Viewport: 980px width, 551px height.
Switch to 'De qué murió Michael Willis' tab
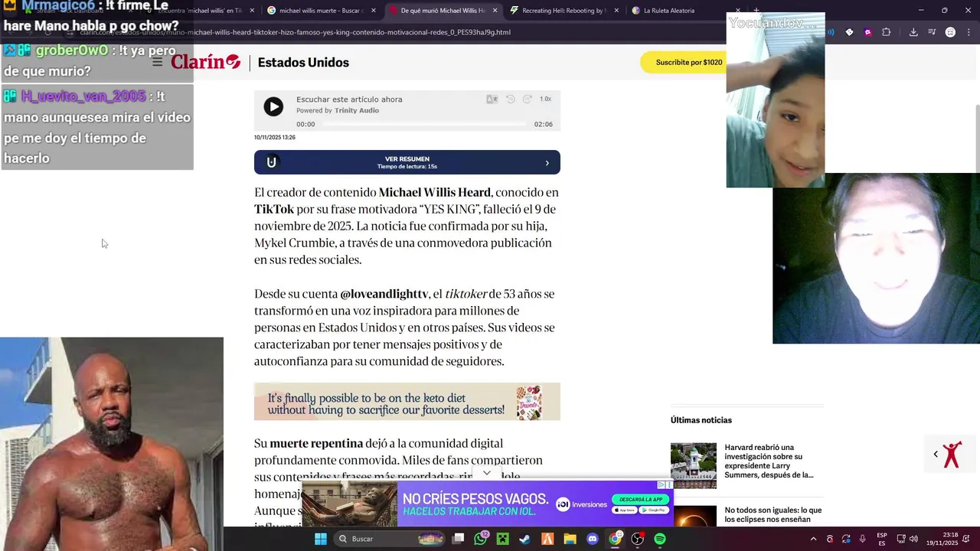tap(443, 11)
